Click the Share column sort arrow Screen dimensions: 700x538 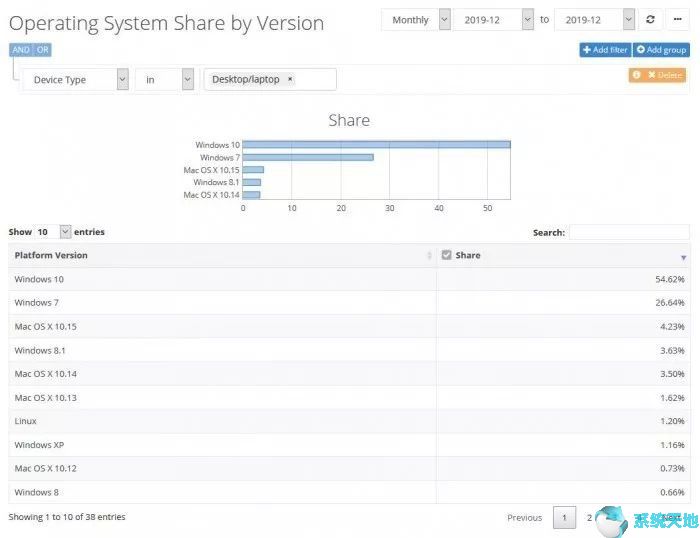[x=683, y=258]
